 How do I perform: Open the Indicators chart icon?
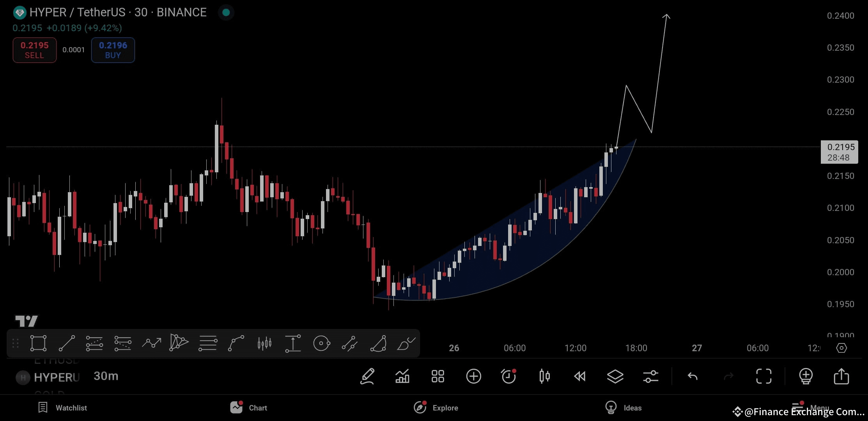coord(402,377)
